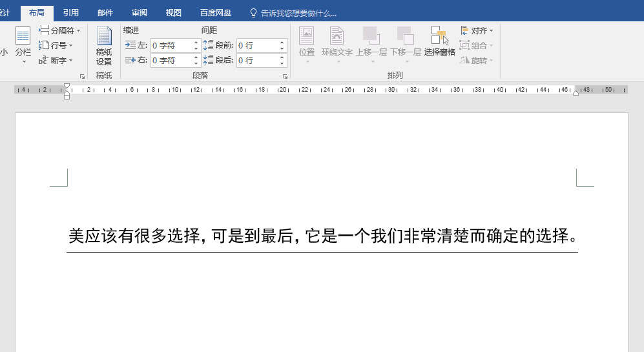644x352 pixels.
Task: Click the 告诉我您想要做什么 search box
Action: point(298,13)
